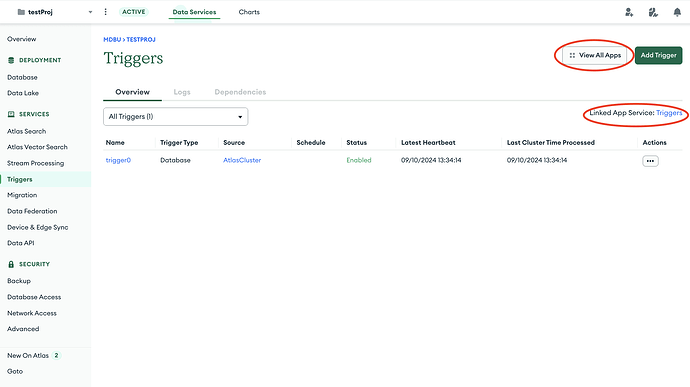Open Device & Edge Sync in the sidebar
This screenshot has height=387, width=690.
37,228
